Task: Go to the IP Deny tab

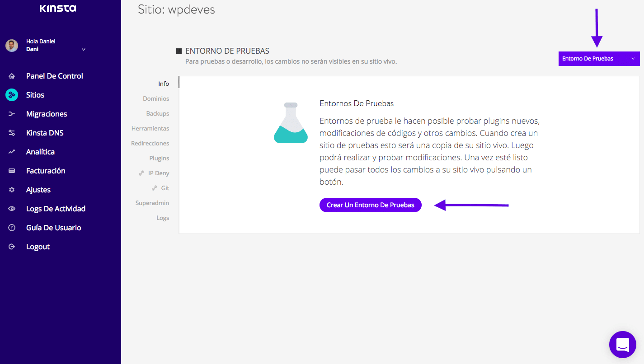Action: coord(158,173)
